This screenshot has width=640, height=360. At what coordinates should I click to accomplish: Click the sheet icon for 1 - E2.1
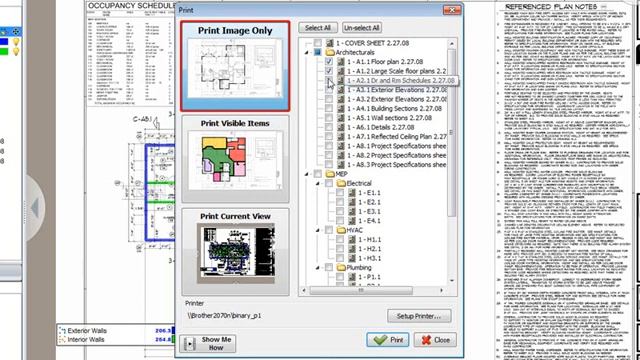(x=352, y=202)
